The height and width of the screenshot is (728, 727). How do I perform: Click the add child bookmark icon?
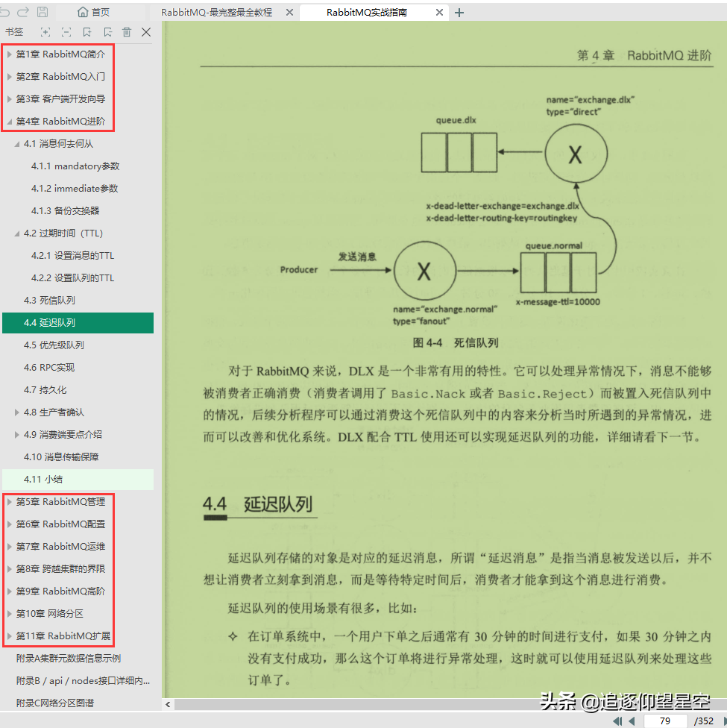[x=107, y=32]
